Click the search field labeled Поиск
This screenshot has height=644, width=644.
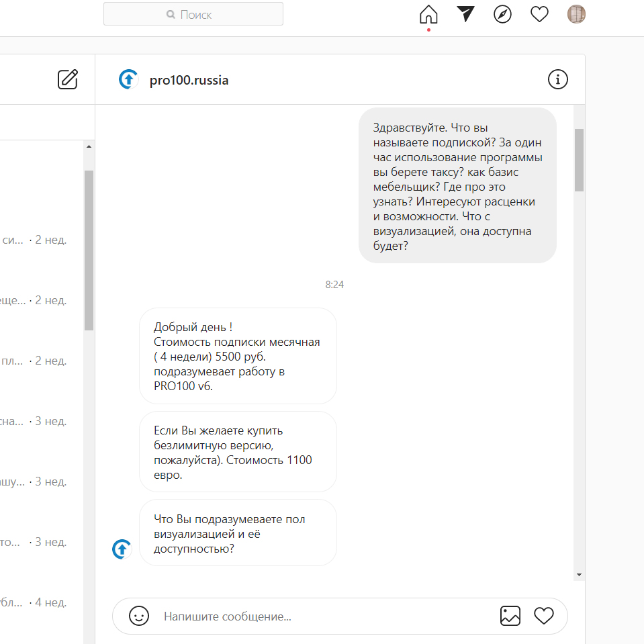(193, 14)
